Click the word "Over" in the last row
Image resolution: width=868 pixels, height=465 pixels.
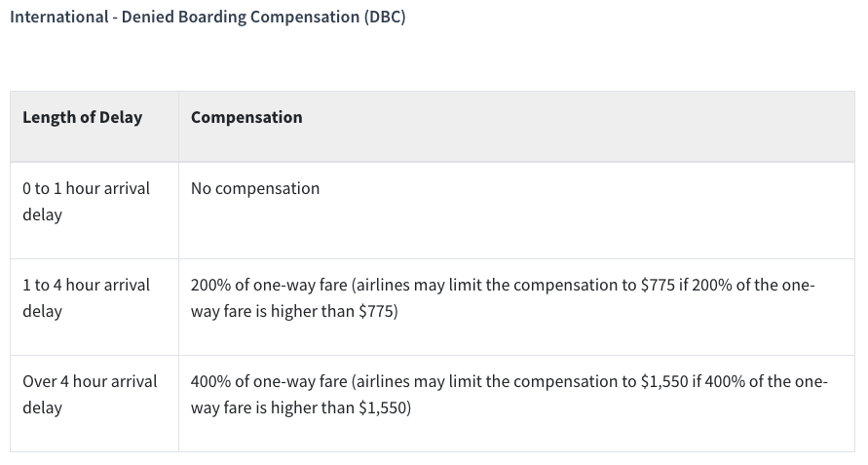click(x=41, y=381)
